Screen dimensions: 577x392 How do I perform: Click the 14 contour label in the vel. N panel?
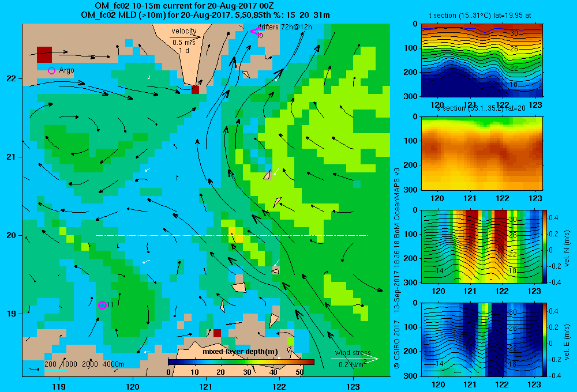pos(439,270)
